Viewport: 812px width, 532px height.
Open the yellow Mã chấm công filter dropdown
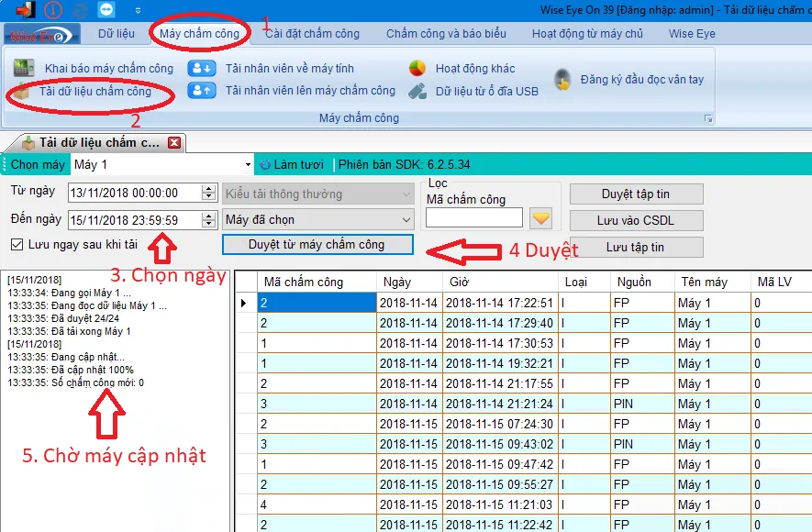[x=541, y=216]
